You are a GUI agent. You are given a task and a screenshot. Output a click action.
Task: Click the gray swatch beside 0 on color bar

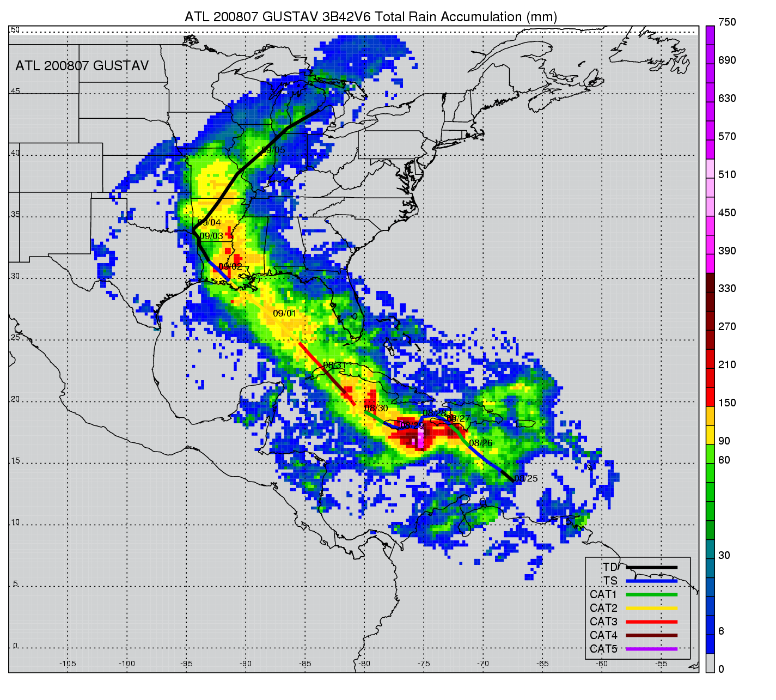pyautogui.click(x=710, y=663)
